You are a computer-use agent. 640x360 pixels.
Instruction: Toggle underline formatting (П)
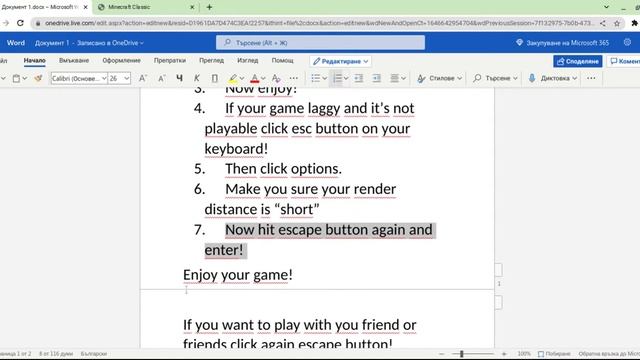click(x=214, y=78)
